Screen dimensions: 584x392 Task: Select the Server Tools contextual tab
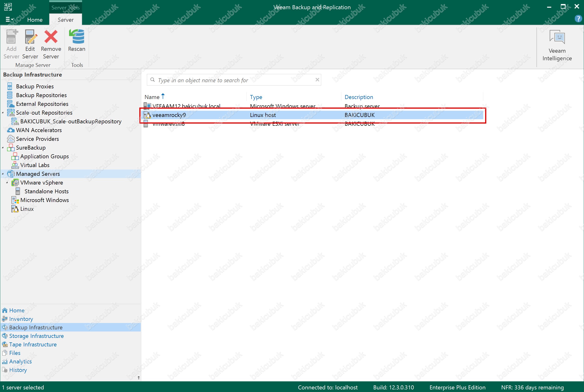[66, 8]
